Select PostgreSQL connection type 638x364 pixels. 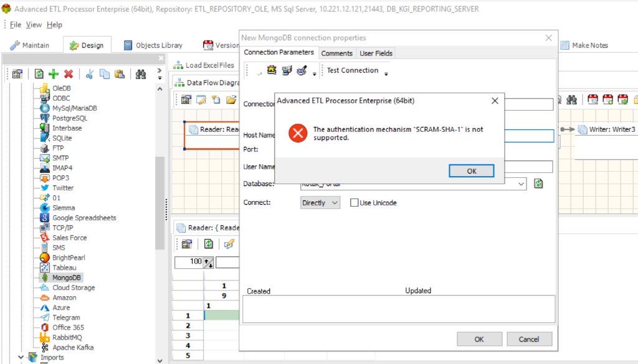(x=70, y=118)
